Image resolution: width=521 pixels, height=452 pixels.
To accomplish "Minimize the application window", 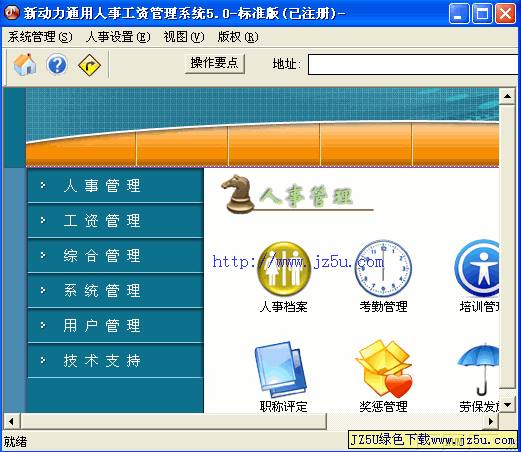I will tap(459, 13).
